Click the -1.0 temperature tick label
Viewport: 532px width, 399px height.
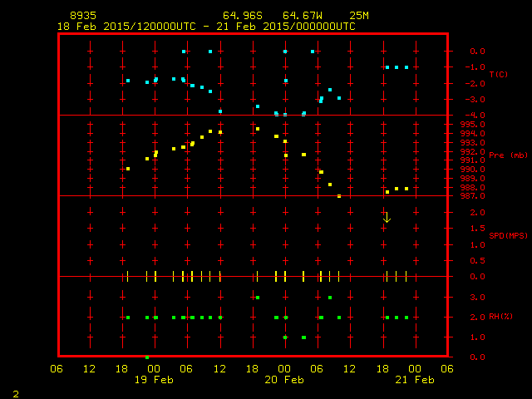[x=475, y=67]
